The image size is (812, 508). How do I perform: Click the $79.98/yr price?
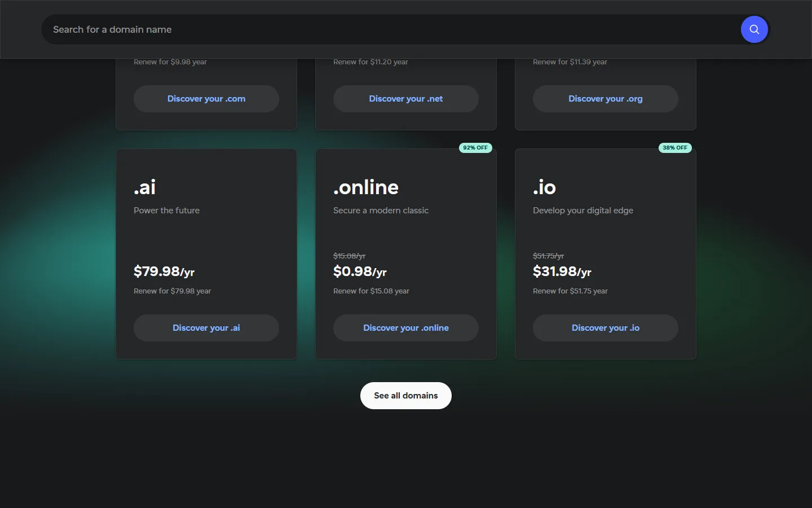164,271
